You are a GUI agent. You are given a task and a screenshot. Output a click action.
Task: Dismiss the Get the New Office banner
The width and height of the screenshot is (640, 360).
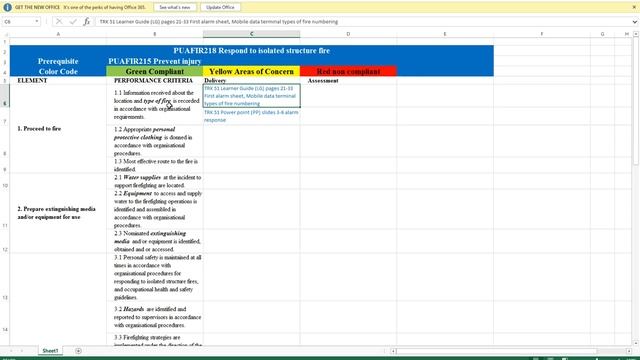point(634,7)
